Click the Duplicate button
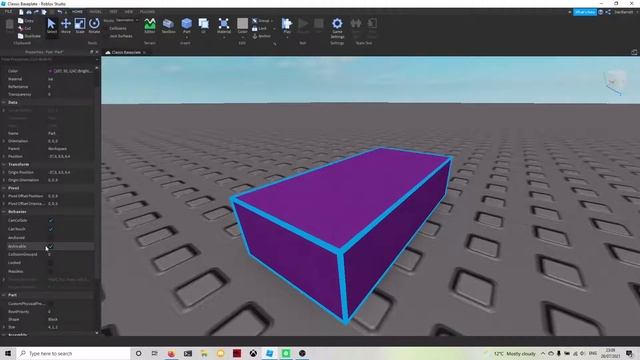 coord(29,36)
